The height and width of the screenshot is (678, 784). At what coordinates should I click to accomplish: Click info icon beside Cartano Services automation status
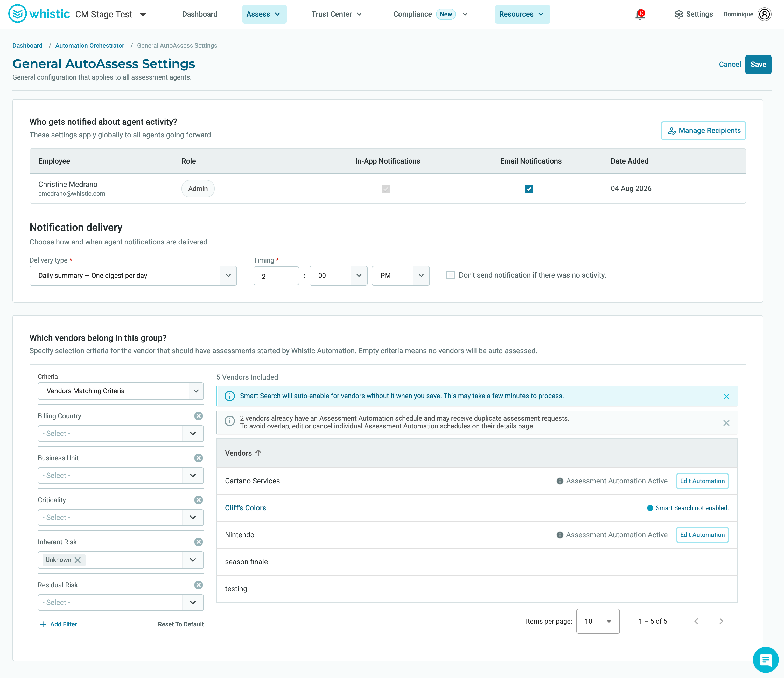pyautogui.click(x=560, y=481)
